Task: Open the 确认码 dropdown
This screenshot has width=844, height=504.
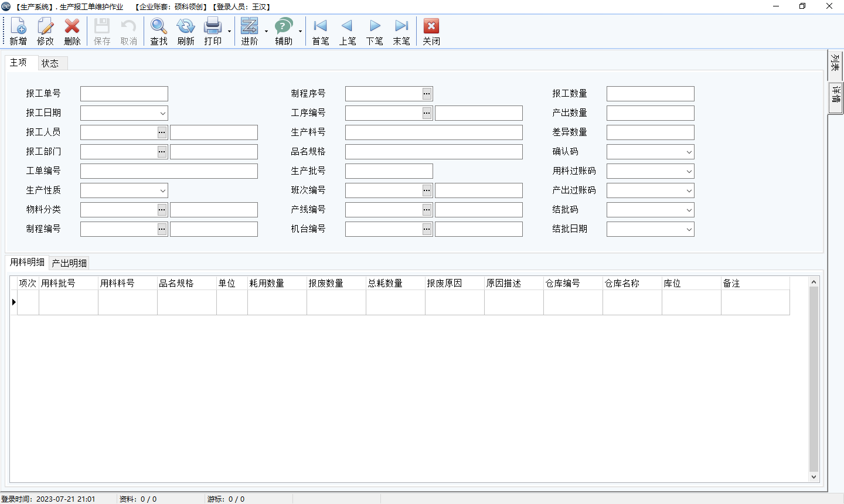Action: pos(689,152)
